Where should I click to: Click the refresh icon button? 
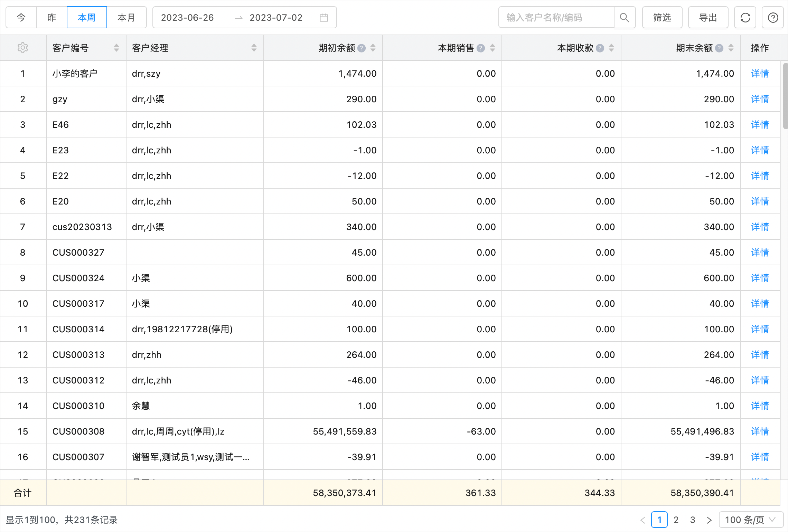(x=745, y=18)
